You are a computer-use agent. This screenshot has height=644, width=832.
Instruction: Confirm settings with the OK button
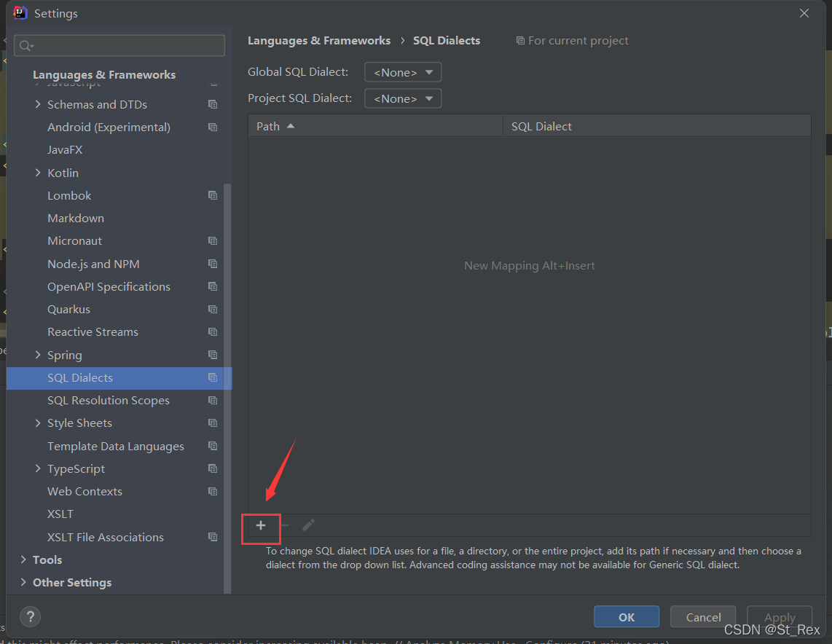626,616
